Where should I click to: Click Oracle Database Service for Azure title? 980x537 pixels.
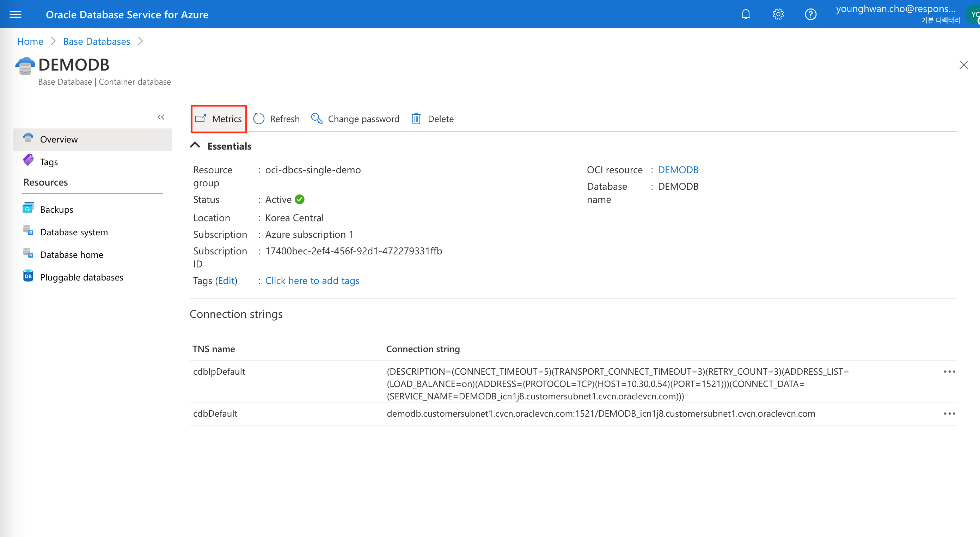coord(127,14)
